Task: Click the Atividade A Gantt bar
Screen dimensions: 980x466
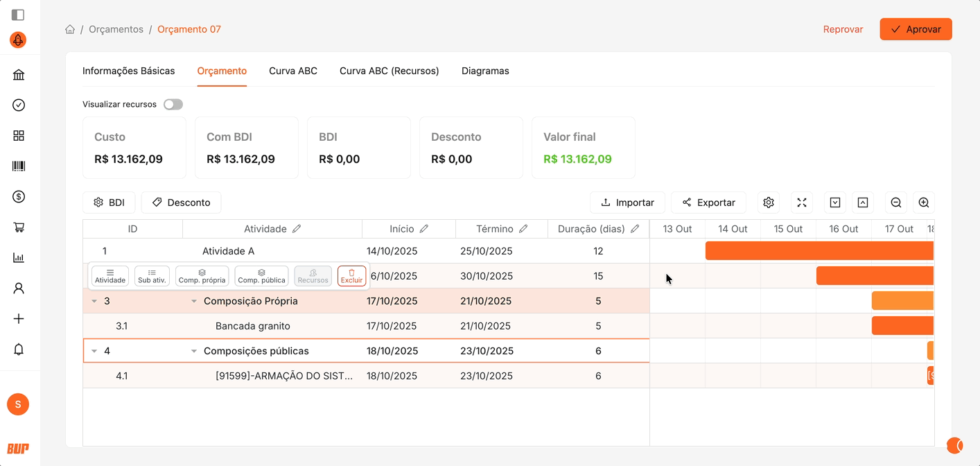Action: (818, 251)
